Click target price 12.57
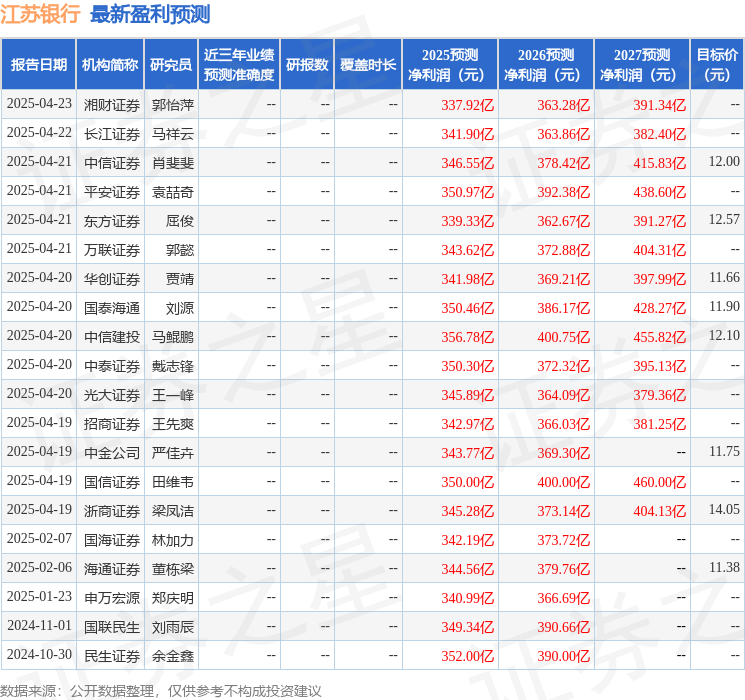 [724, 220]
